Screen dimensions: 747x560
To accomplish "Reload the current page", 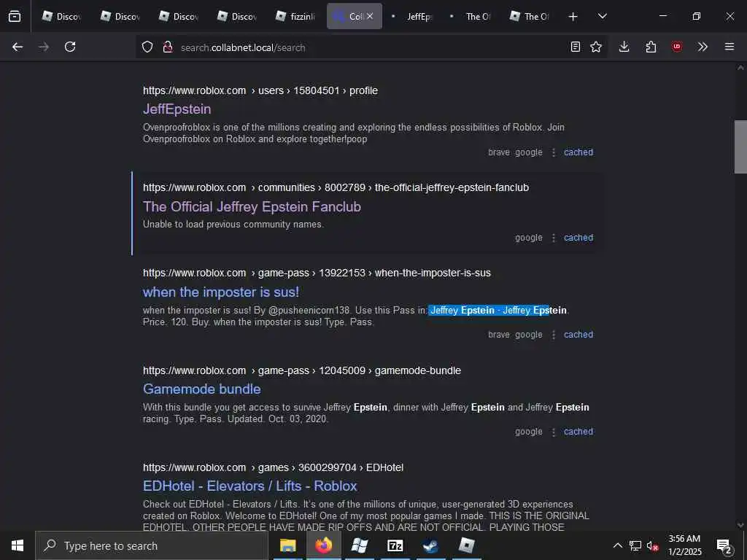I will (70, 47).
